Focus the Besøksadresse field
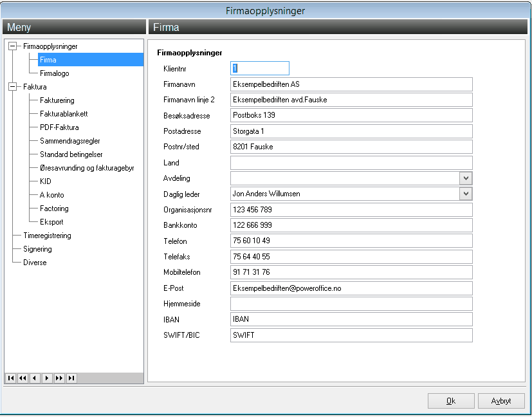 [x=351, y=115]
